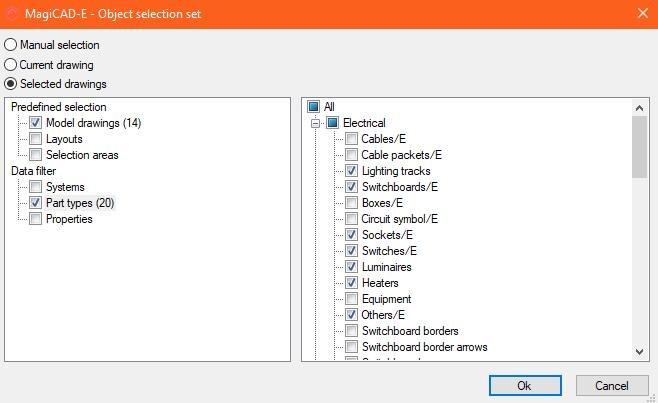Uncheck the Switches/E checkbox
Viewport: 658px width, 403px height.
click(351, 251)
